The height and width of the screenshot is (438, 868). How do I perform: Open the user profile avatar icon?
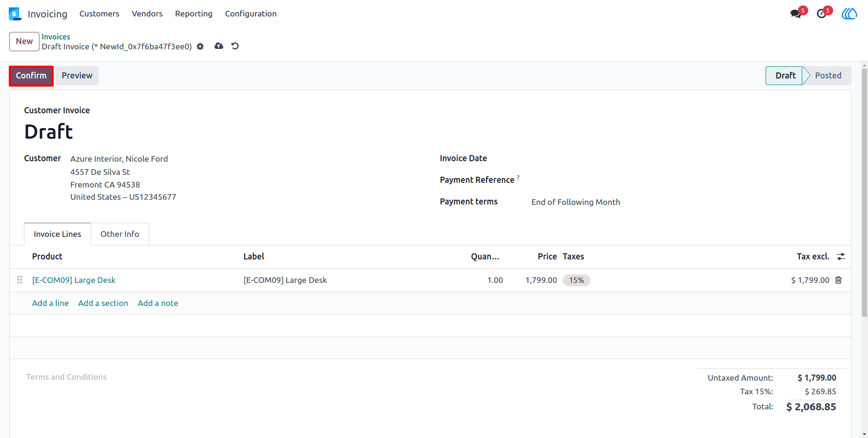pyautogui.click(x=849, y=14)
